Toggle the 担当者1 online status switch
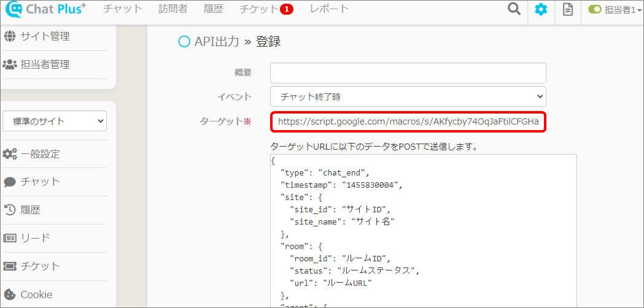The width and height of the screenshot is (644, 308). click(x=595, y=10)
